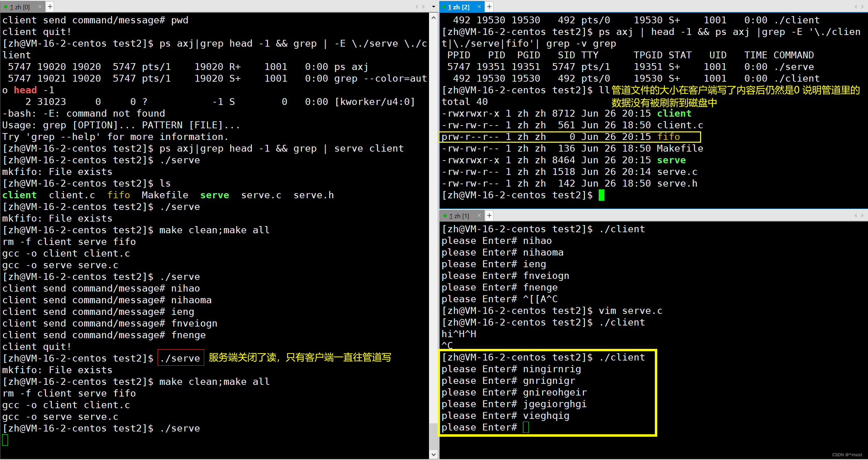Click "Try 'grep --help' for more information." line
Screen dimensions: 868x460
pyautogui.click(x=115, y=137)
